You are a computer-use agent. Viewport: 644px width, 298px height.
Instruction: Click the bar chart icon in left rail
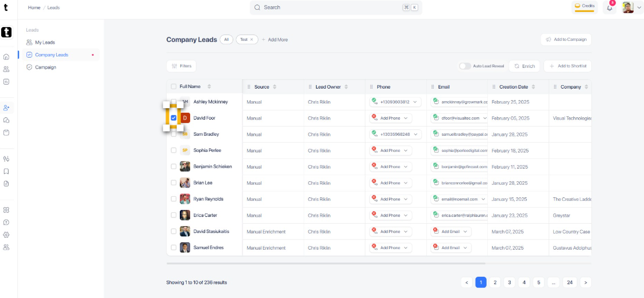6,82
